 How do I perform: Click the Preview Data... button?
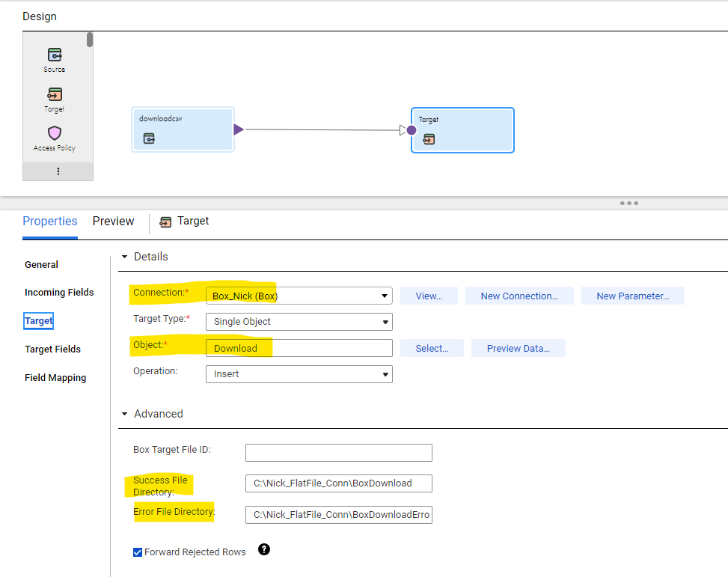[x=519, y=349]
